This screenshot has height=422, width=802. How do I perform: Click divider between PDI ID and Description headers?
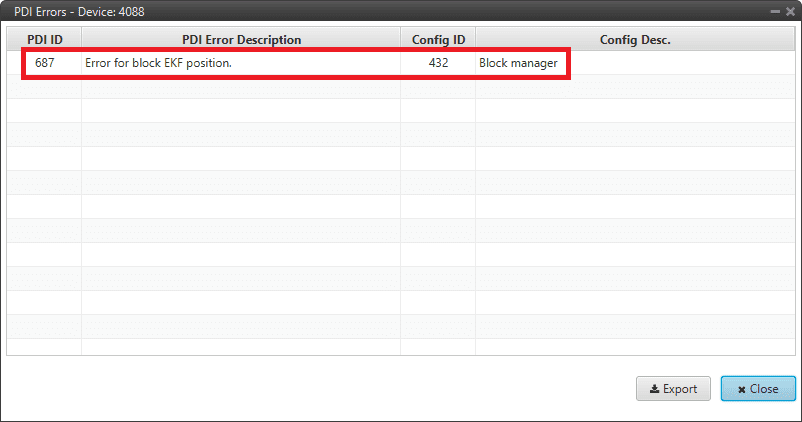click(x=81, y=40)
